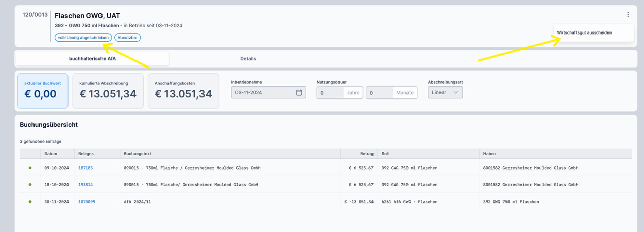Select Wirtschaftsgut ausscheiden menu entry
Image resolution: width=644 pixels, height=232 pixels.
tap(584, 32)
